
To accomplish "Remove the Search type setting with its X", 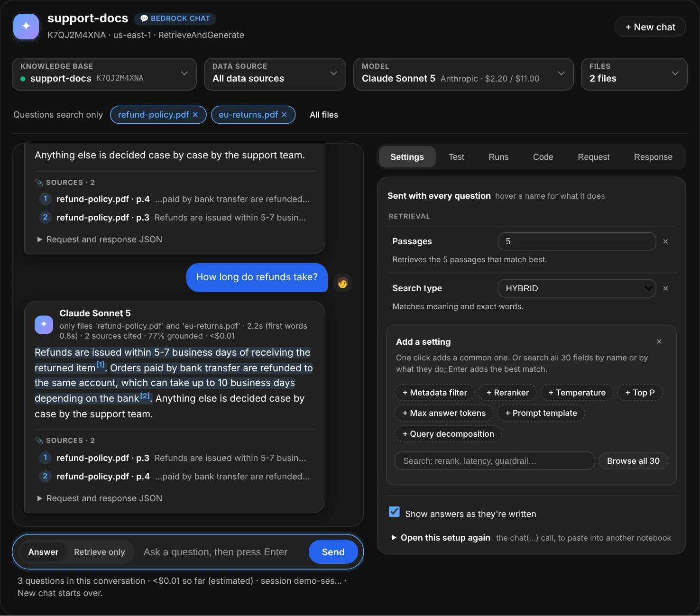I will 665,288.
